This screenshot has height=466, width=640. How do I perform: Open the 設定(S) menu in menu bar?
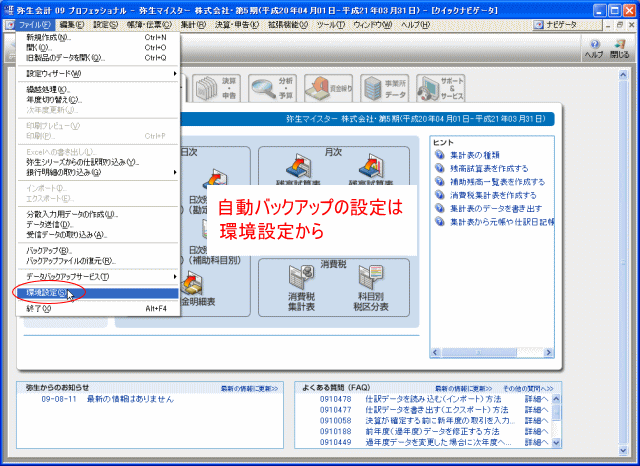pyautogui.click(x=105, y=25)
